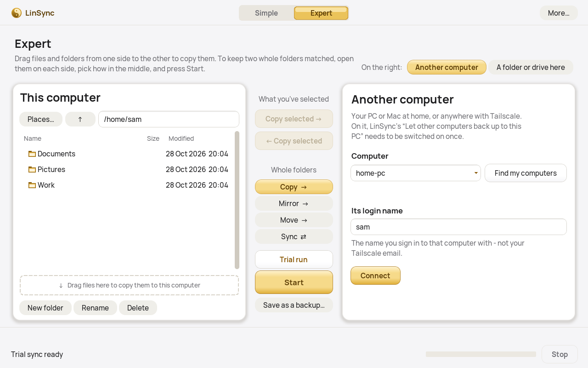Go up one folder with arrow button
Image resolution: width=588 pixels, height=368 pixels.
coord(80,119)
